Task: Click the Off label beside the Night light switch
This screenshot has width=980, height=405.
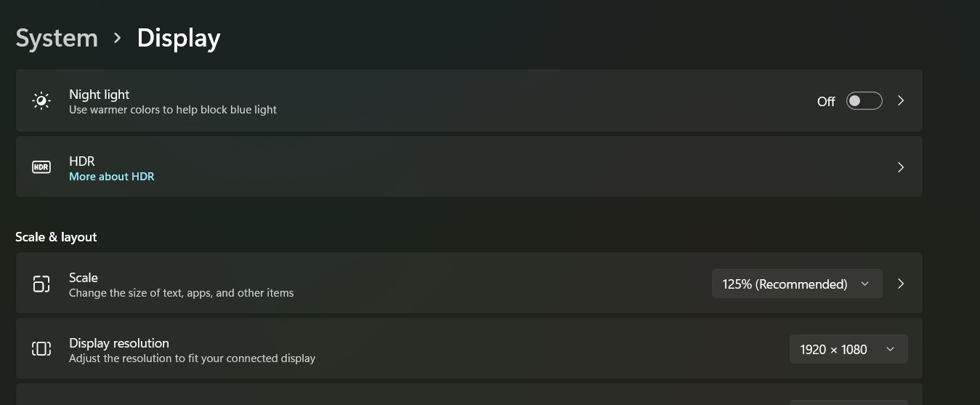Action: point(826,102)
